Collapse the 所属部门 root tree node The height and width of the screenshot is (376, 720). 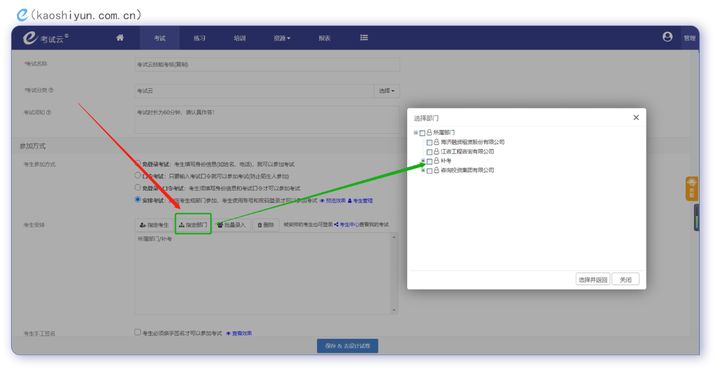click(x=416, y=133)
